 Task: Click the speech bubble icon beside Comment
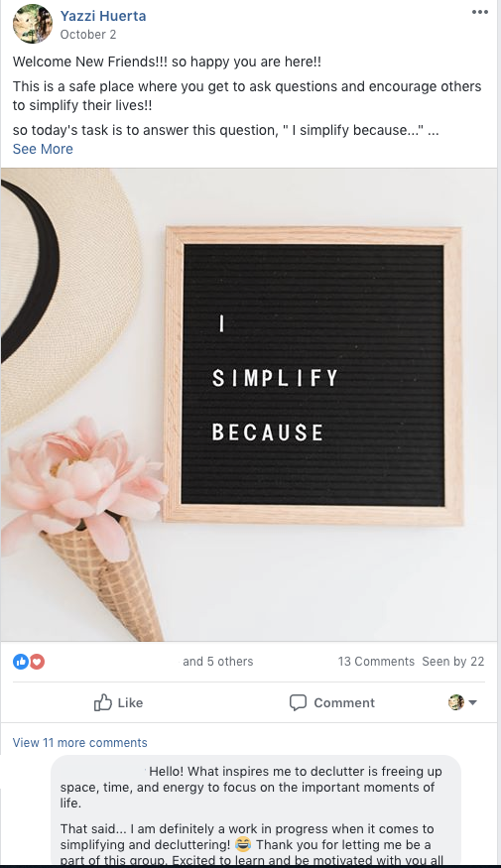coord(298,702)
